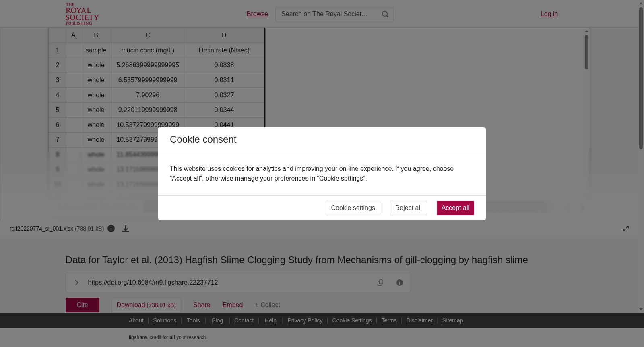Open Cookie settings in the consent dialog

[x=353, y=208]
